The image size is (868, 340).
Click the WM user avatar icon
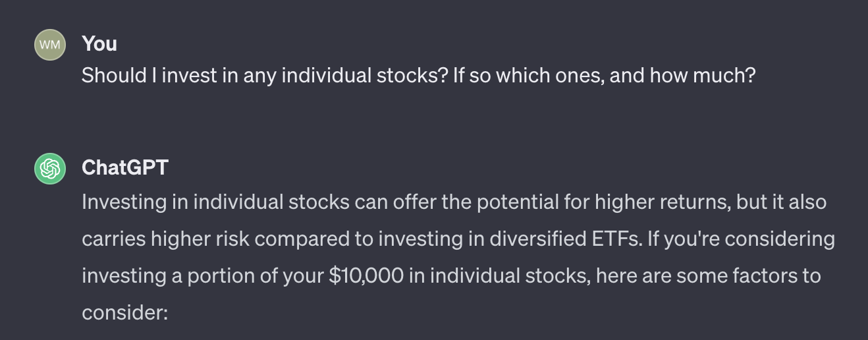tap(50, 45)
